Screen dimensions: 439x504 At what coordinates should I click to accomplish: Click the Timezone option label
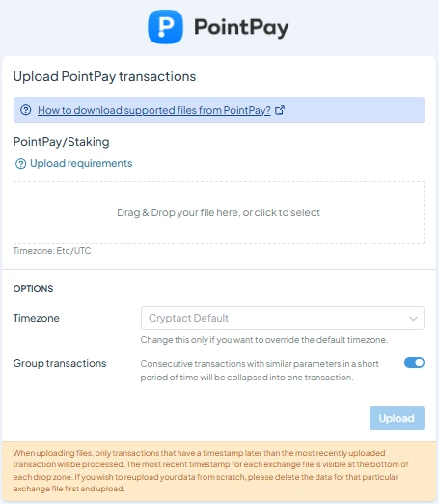[37, 318]
